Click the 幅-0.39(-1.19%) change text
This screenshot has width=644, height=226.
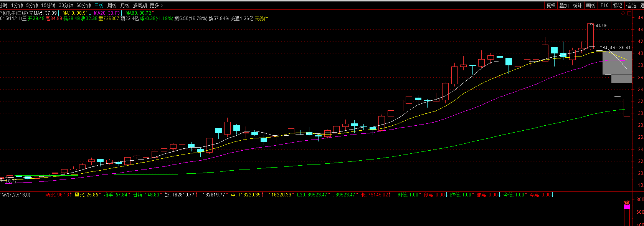coord(157,18)
